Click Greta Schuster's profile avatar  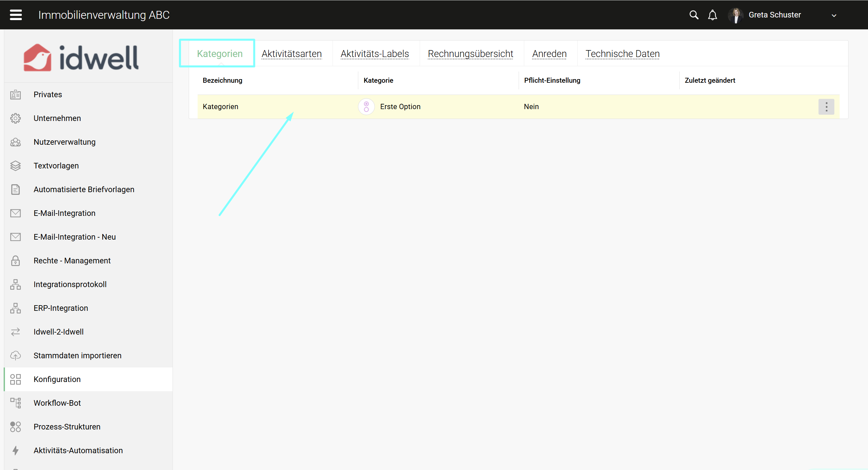736,15
